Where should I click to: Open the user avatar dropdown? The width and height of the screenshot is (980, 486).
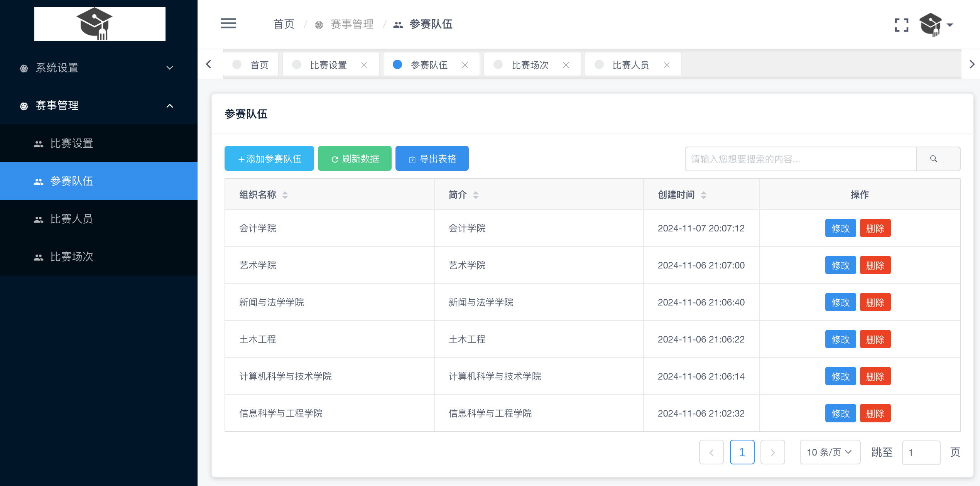click(936, 25)
